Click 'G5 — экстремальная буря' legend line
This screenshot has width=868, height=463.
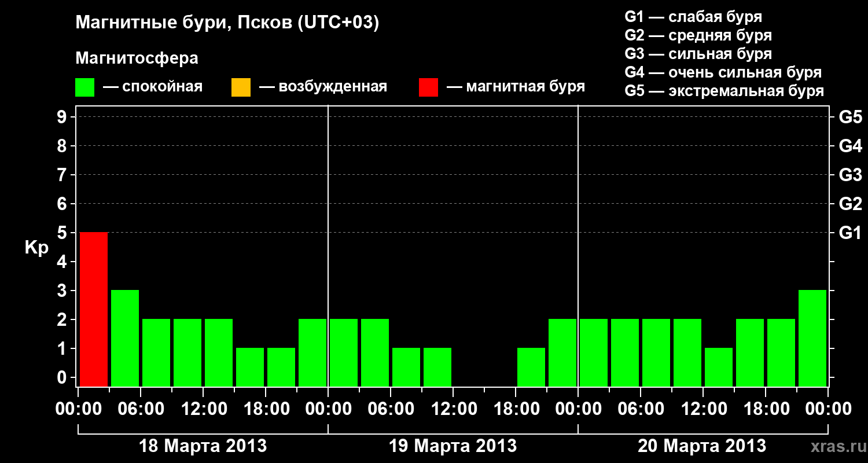[x=724, y=91]
